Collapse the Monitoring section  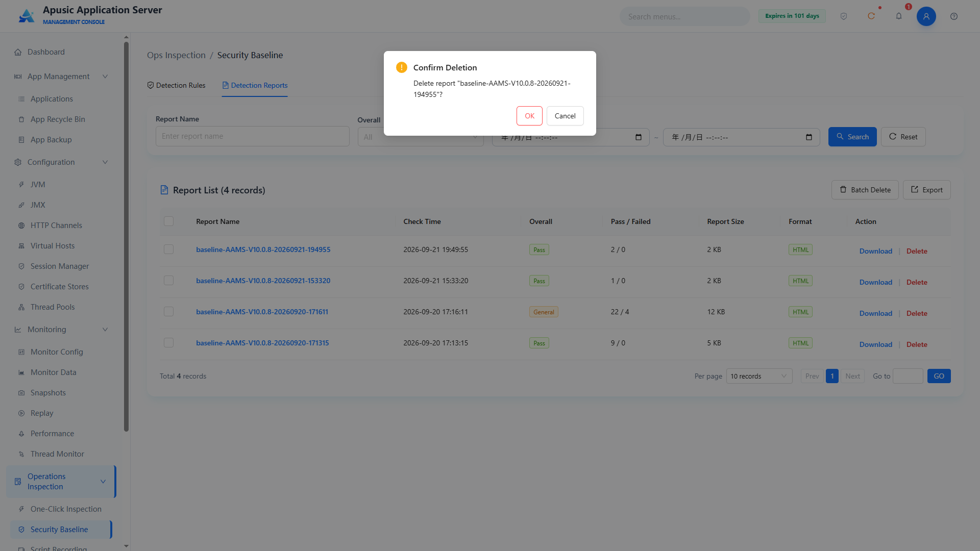coord(105,330)
